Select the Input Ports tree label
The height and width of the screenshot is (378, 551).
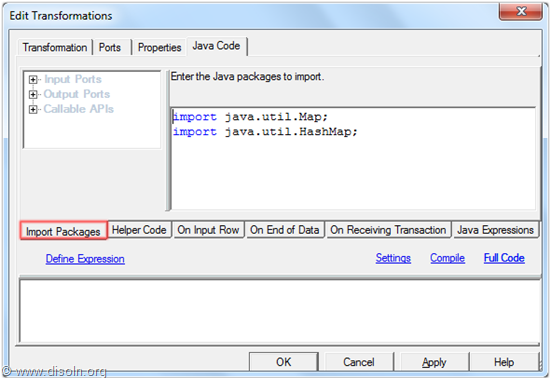pos(73,79)
